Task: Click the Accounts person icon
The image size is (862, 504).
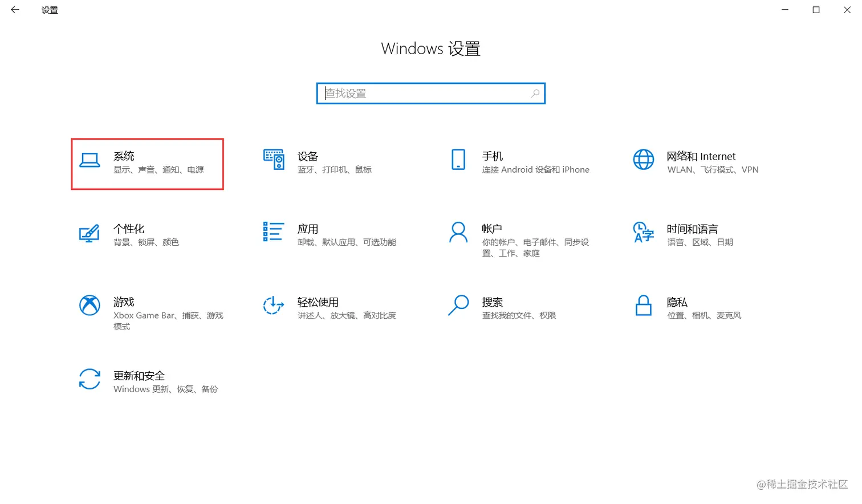Action: [x=458, y=232]
